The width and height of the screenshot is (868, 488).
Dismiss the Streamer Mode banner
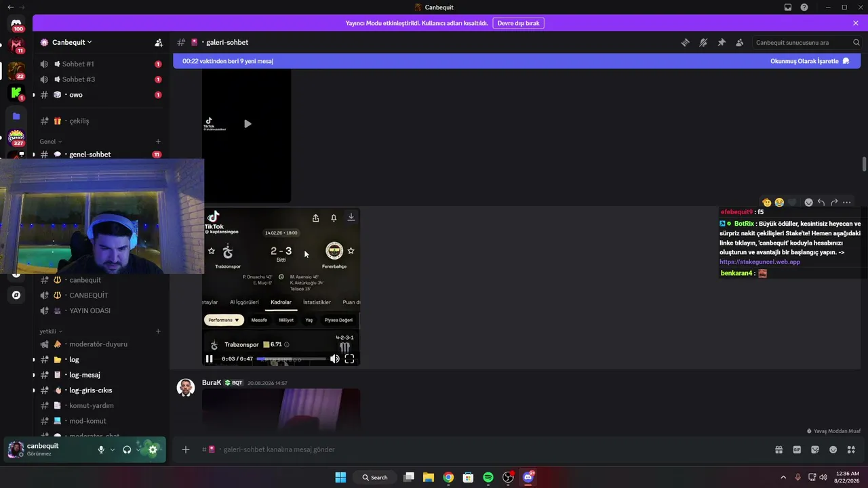click(x=856, y=23)
